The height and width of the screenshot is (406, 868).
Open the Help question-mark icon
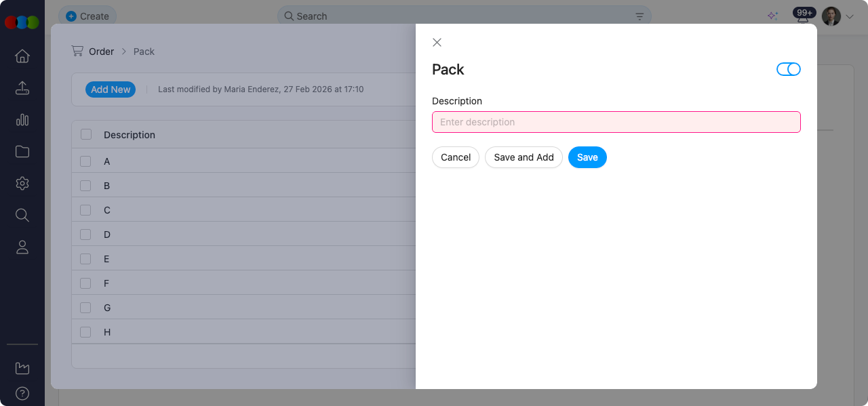22,393
